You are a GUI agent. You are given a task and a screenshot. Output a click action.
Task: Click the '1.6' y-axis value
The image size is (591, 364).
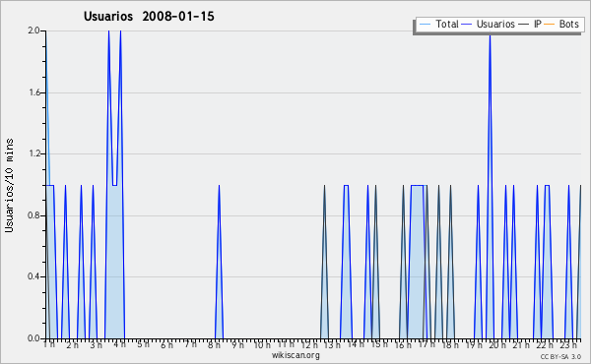(x=33, y=92)
